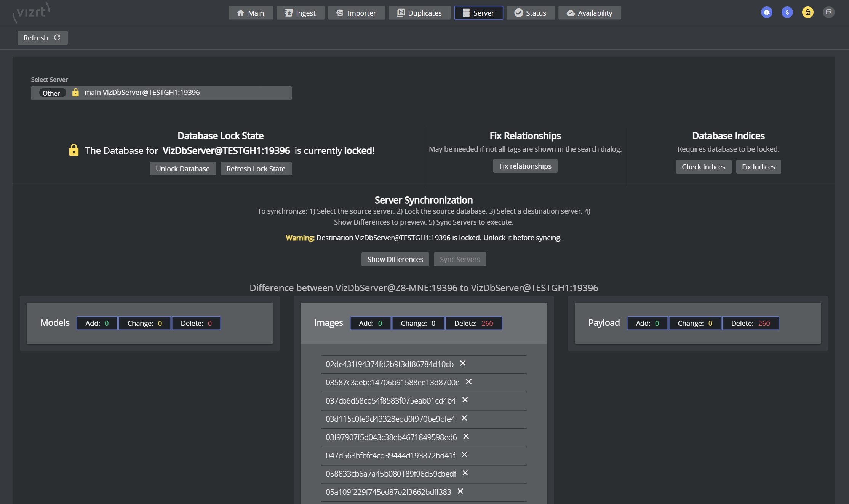Click Payload Change count badge
The width and height of the screenshot is (849, 504).
coord(695,323)
